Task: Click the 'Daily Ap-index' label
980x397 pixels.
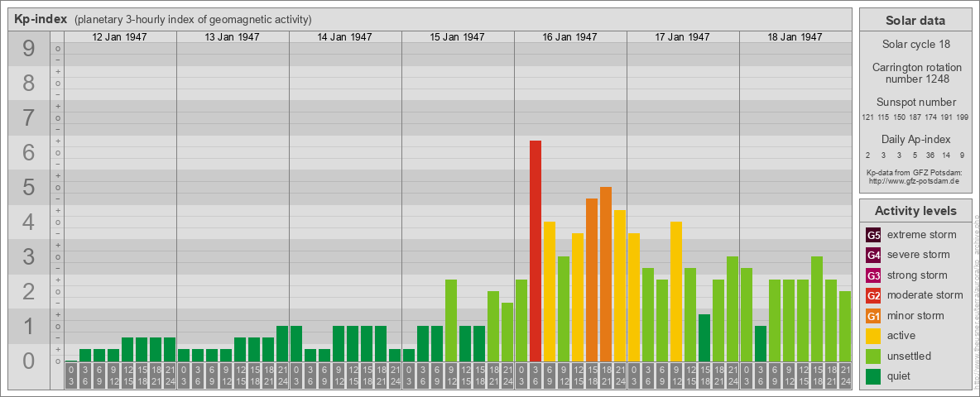Action: pos(915,139)
